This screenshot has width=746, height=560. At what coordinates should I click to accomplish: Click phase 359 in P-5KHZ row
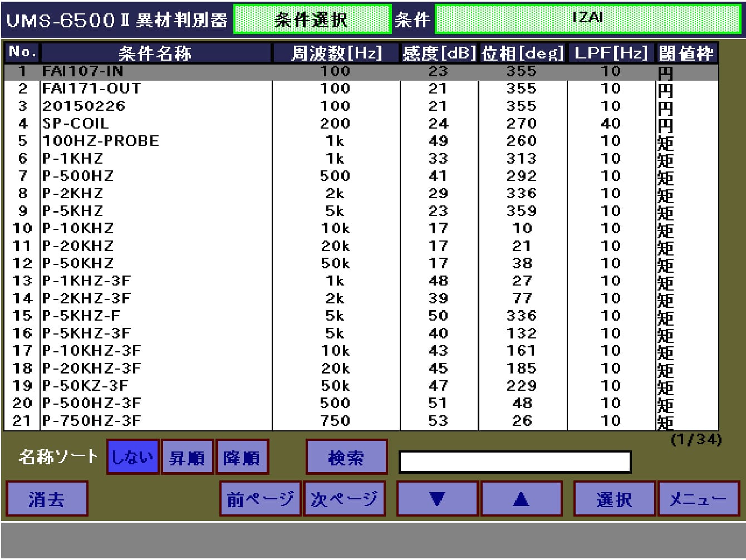[522, 211]
